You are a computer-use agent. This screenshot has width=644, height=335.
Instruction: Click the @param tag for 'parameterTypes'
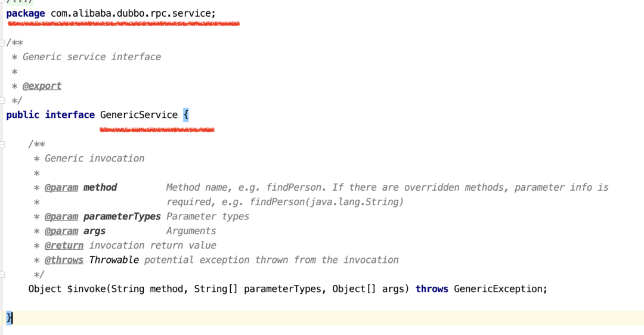point(61,217)
